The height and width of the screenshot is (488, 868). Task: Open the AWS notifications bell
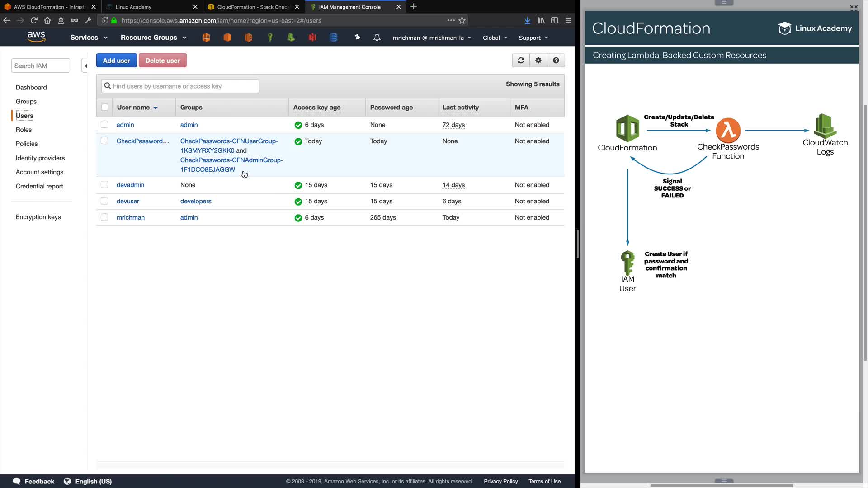(x=377, y=38)
